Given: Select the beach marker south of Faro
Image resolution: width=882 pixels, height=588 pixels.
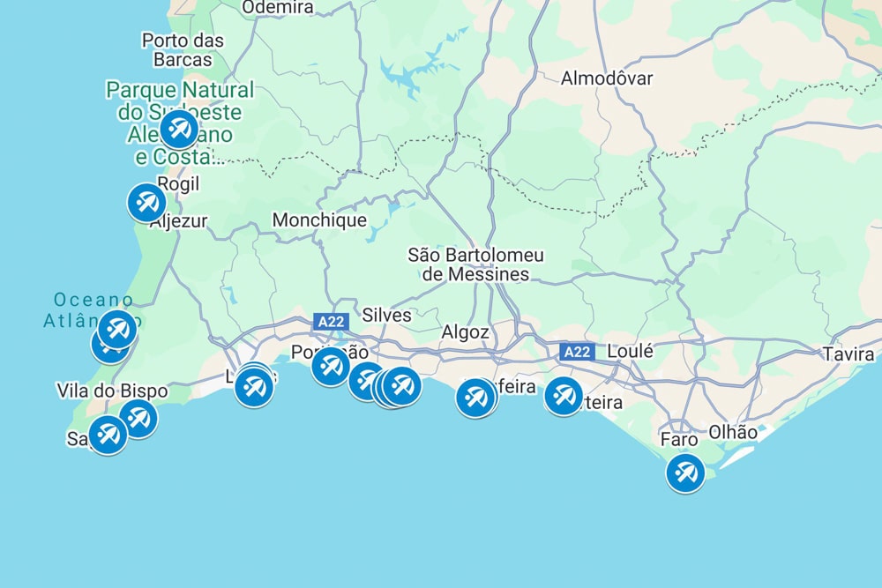Looking at the screenshot, I should [685, 473].
